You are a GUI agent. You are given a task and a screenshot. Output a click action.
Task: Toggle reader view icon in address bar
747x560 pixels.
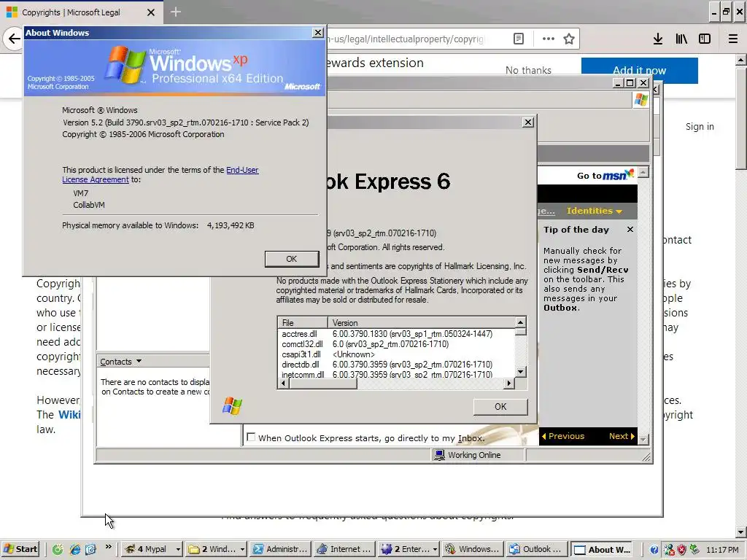tap(519, 39)
